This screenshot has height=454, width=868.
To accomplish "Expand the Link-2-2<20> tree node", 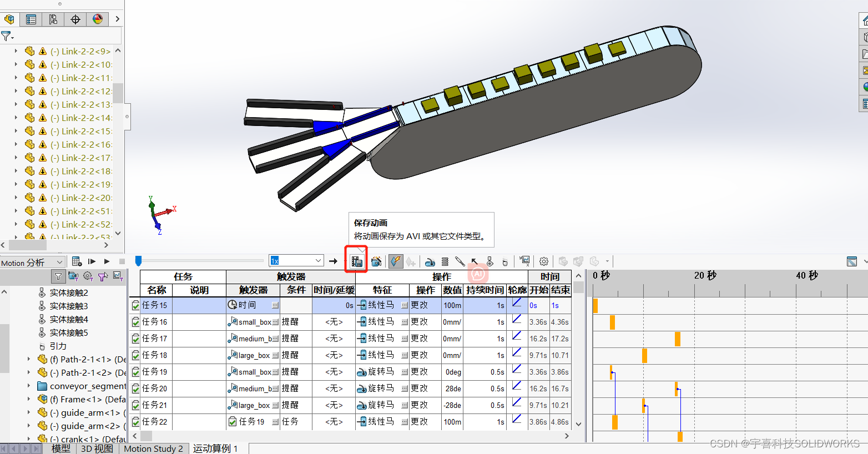I will click(16, 198).
